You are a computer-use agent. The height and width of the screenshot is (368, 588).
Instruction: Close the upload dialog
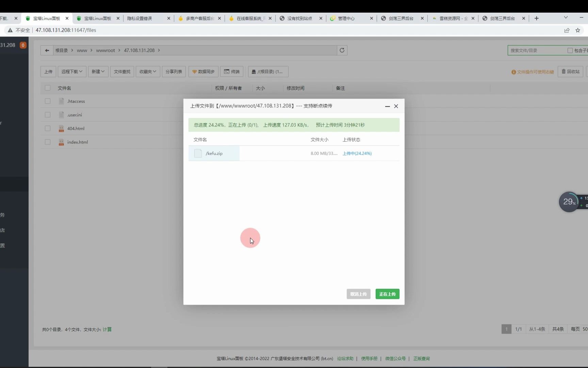point(396,106)
